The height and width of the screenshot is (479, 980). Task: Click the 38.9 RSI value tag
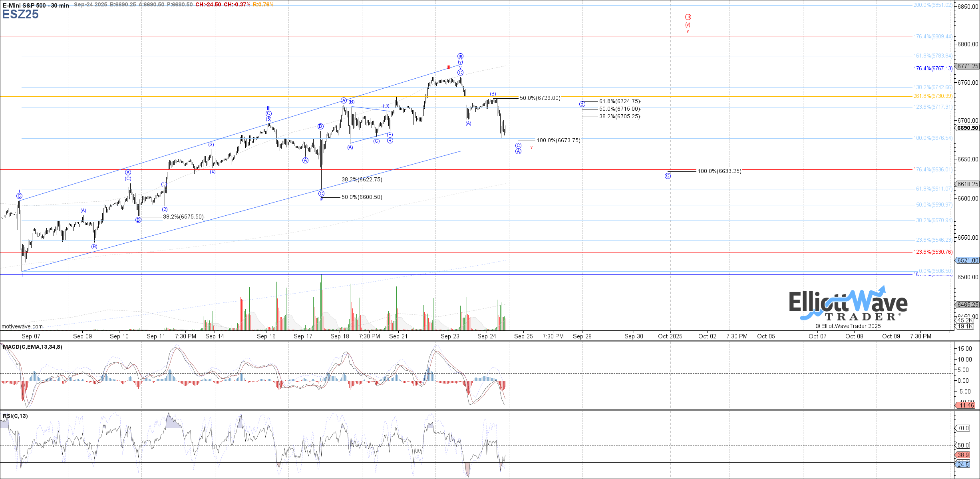(x=963, y=455)
